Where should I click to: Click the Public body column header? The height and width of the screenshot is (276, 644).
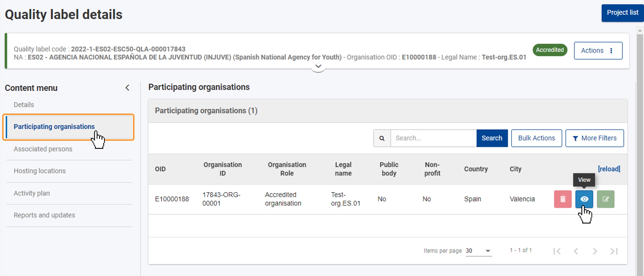pos(389,169)
